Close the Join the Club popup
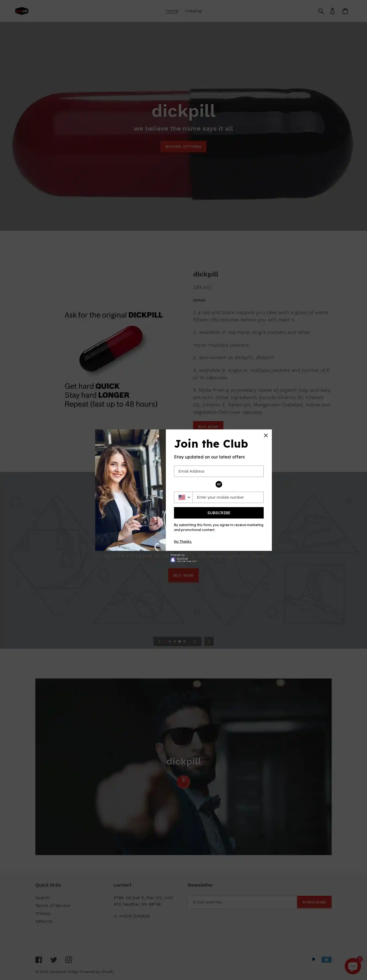This screenshot has width=367, height=980. pos(266,435)
